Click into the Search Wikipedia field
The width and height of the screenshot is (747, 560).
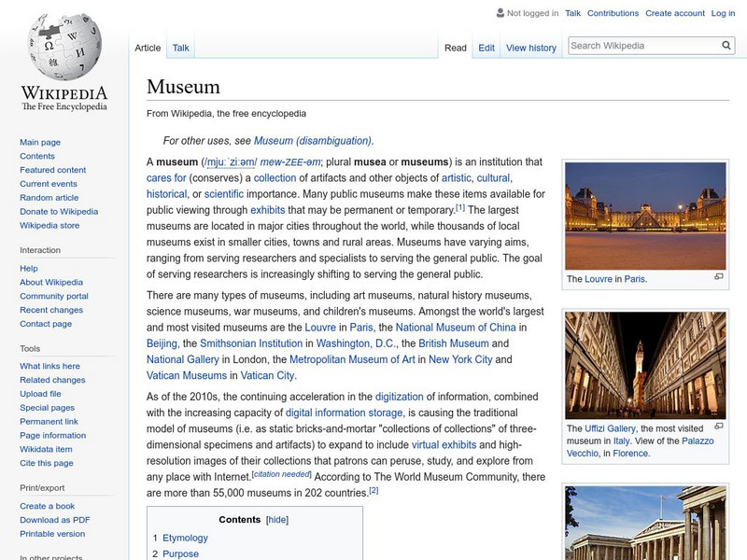point(641,46)
